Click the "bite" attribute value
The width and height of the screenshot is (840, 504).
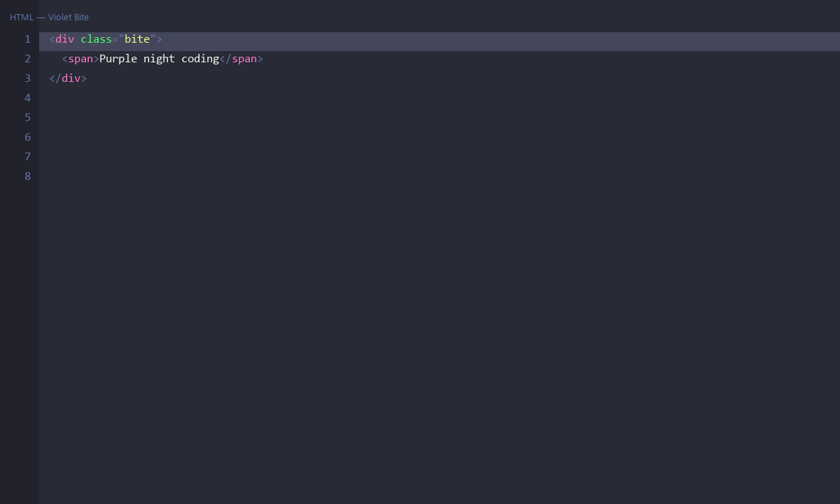137,39
